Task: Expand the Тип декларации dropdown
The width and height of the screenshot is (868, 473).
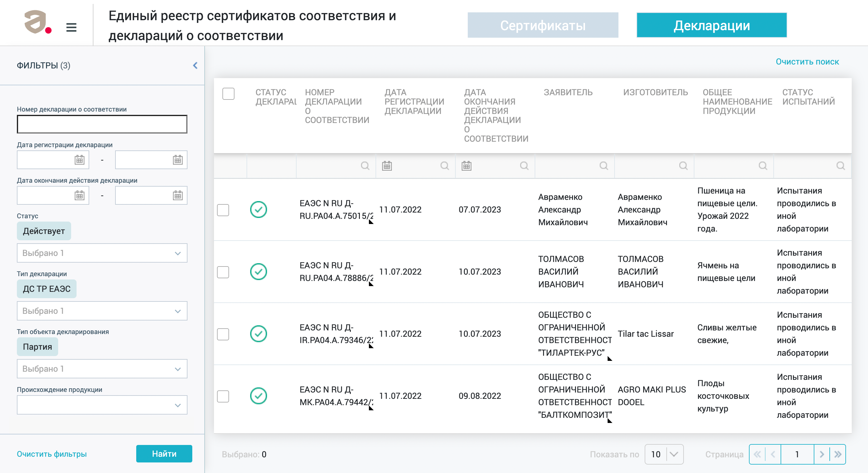Action: (102, 311)
